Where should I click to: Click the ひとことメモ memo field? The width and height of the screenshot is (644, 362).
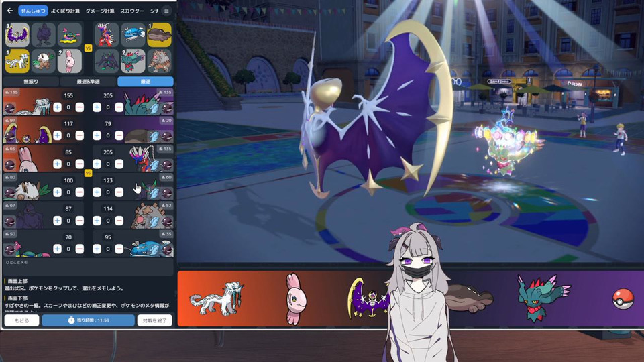(88, 267)
